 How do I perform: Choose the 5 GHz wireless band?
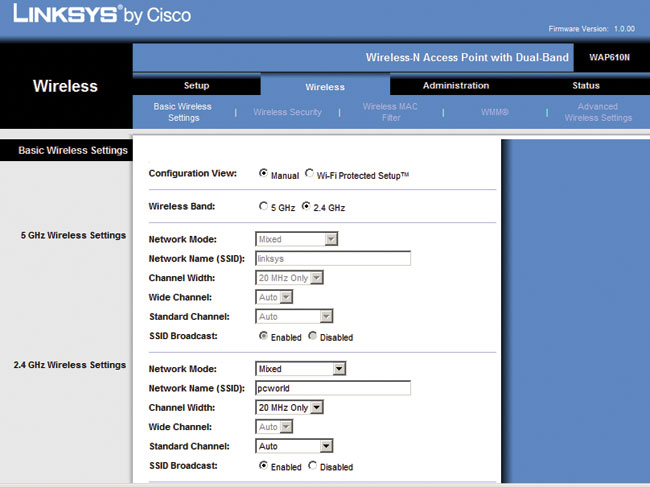(264, 206)
